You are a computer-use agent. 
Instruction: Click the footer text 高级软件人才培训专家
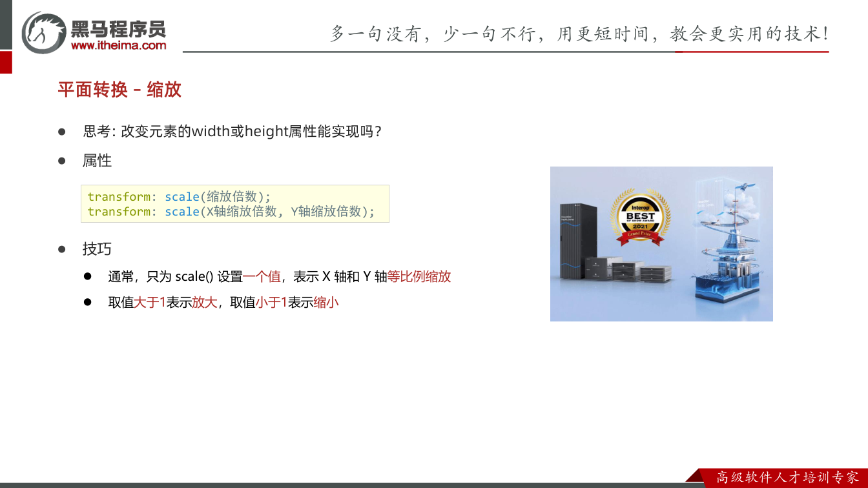click(787, 478)
